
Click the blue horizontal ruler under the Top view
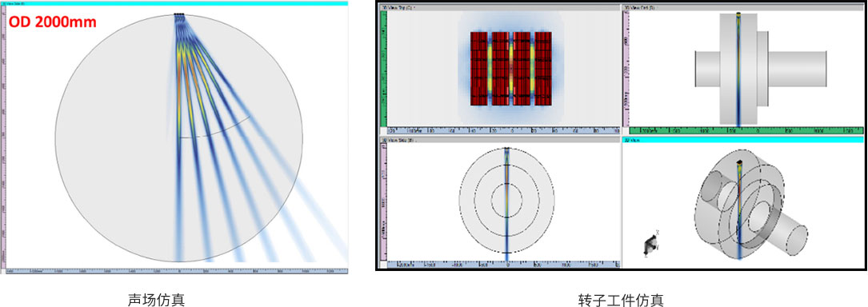[502, 130]
